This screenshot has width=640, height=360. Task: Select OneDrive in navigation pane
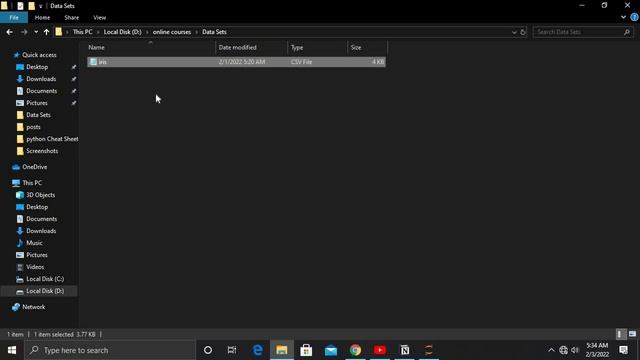pos(34,167)
